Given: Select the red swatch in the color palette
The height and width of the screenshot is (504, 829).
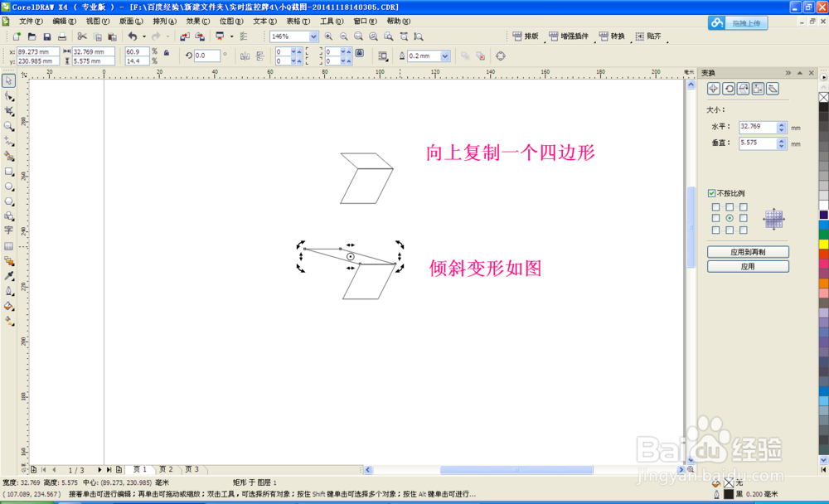Looking at the screenshot, I should tap(822, 253).
